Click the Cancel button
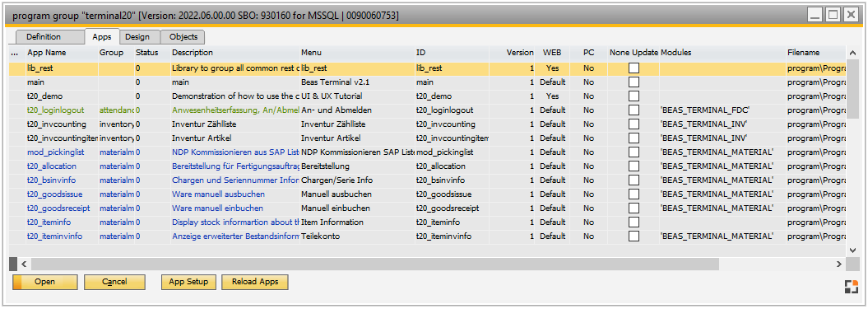The image size is (868, 309). click(x=114, y=282)
